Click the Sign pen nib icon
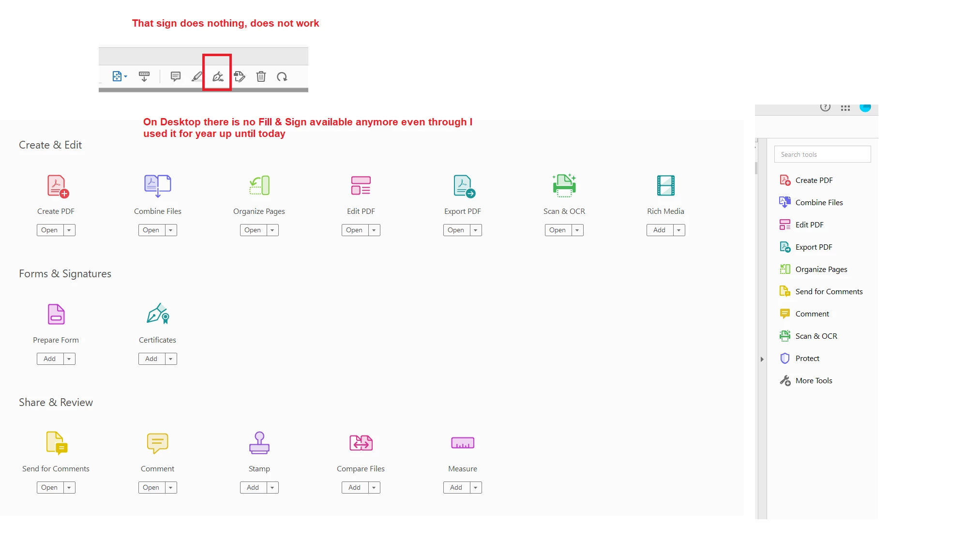Image resolution: width=980 pixels, height=556 pixels. pyautogui.click(x=218, y=76)
